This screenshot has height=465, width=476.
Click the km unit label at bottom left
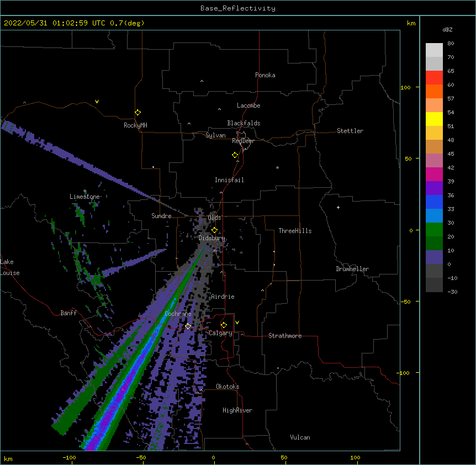click(x=8, y=458)
